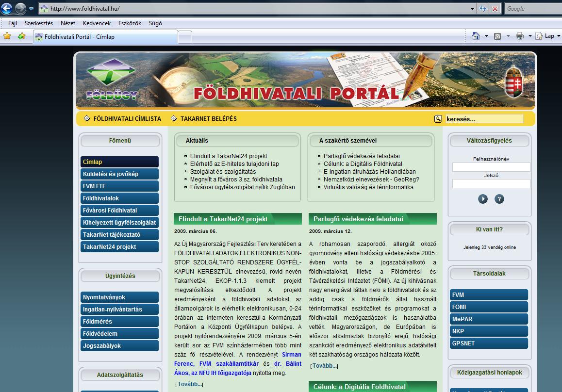Click the Home page icon
Viewport: 562px width, 392px height.
[x=476, y=36]
